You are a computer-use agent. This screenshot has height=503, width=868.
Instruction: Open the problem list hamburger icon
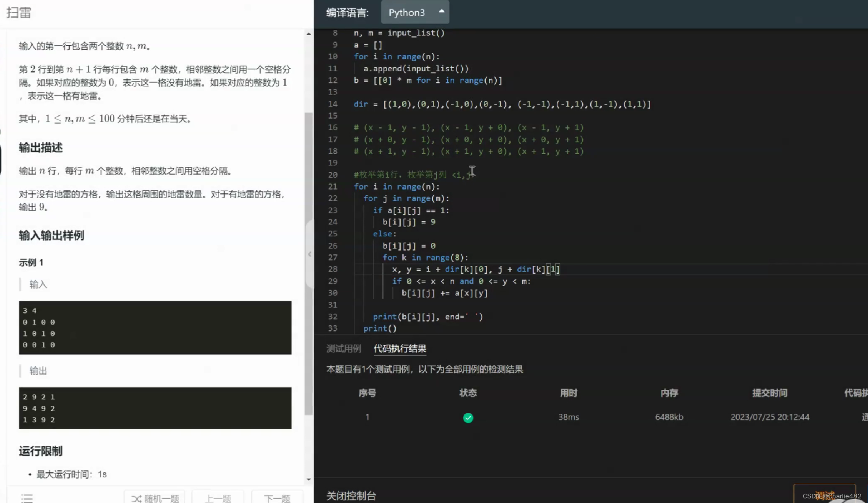(27, 498)
